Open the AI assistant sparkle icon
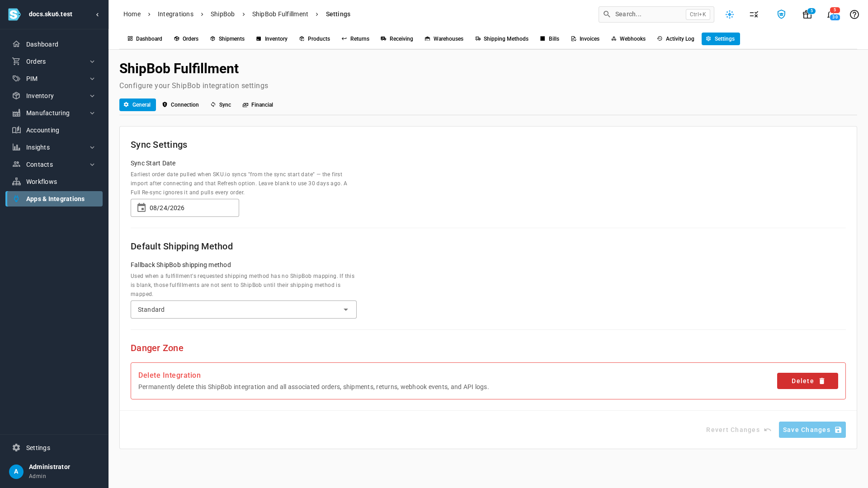The height and width of the screenshot is (488, 868). (x=730, y=14)
